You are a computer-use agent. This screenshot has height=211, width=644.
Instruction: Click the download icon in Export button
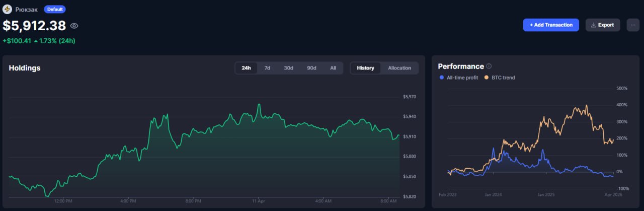(594, 25)
